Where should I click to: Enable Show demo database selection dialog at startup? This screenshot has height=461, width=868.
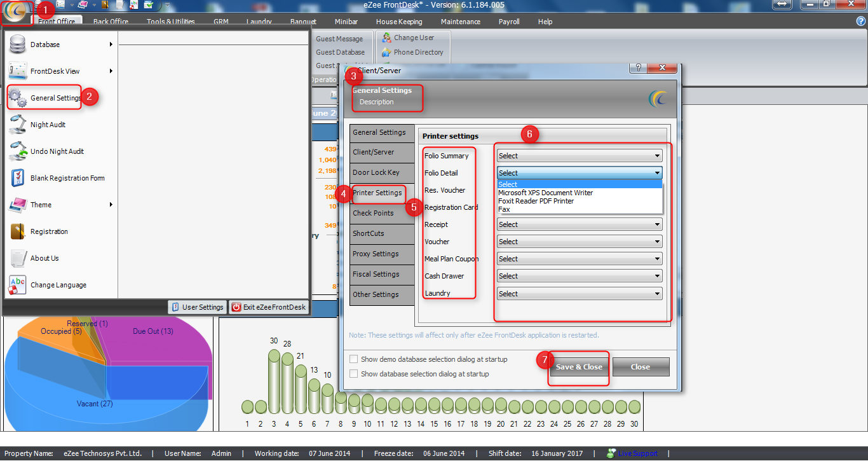(353, 359)
